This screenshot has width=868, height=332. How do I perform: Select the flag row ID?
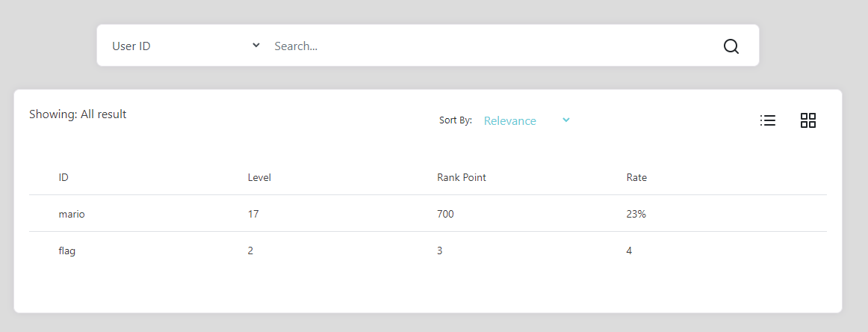pos(67,250)
